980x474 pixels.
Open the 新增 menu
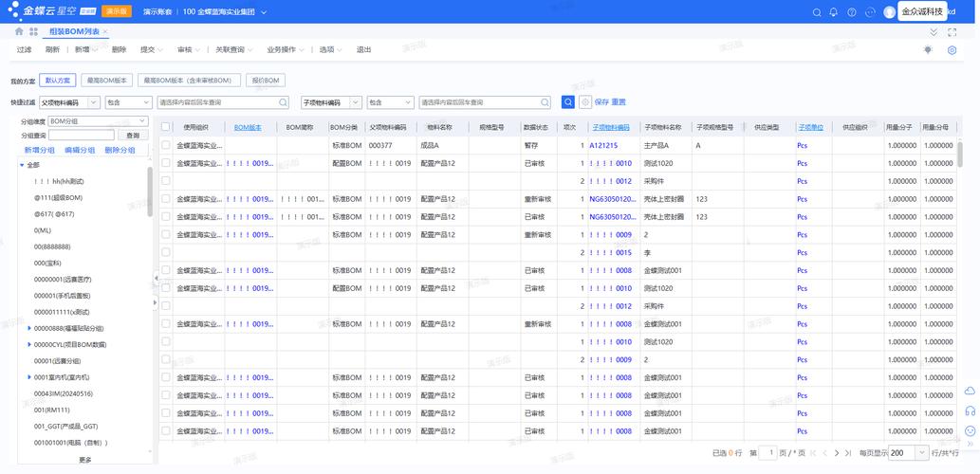tap(85, 50)
